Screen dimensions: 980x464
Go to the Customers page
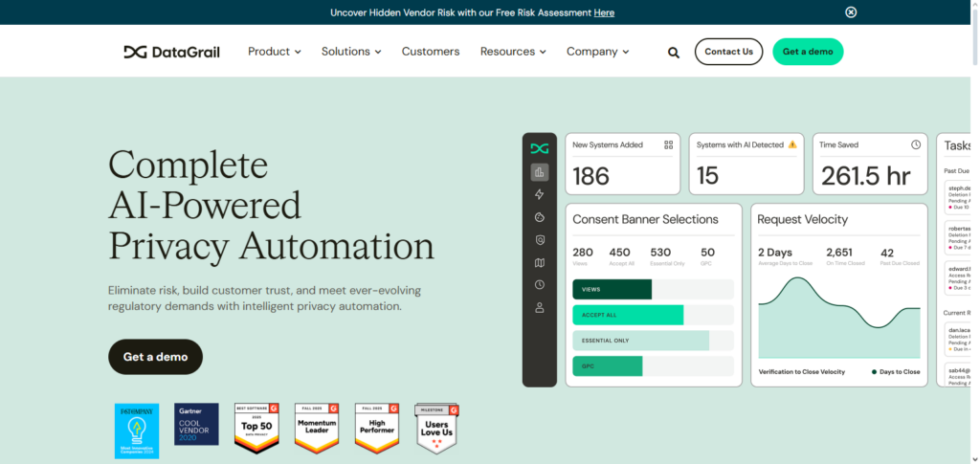click(431, 52)
